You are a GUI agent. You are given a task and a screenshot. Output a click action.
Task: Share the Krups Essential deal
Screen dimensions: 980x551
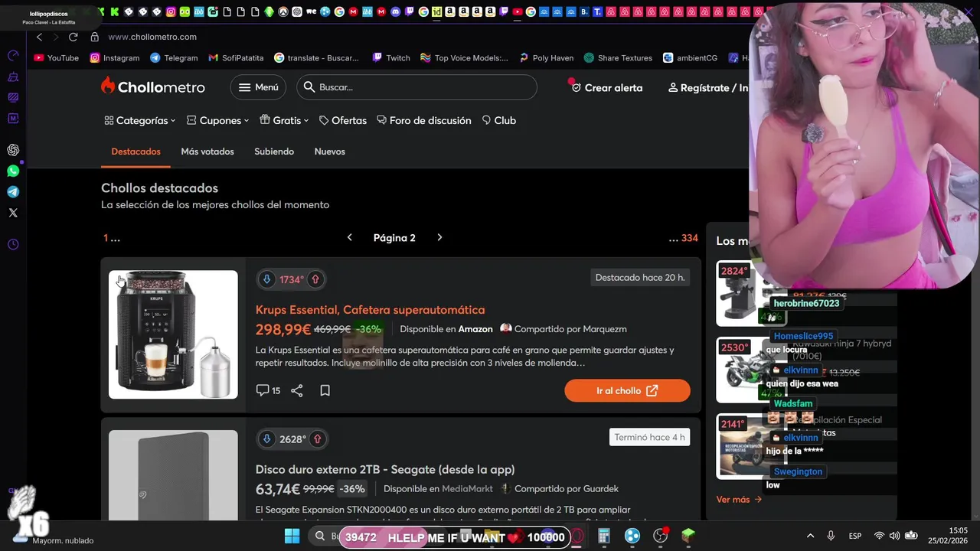click(297, 390)
